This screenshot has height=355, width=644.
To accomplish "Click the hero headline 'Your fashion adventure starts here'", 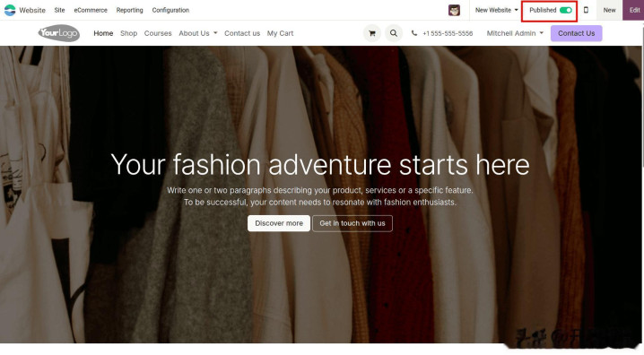I will tap(320, 165).
